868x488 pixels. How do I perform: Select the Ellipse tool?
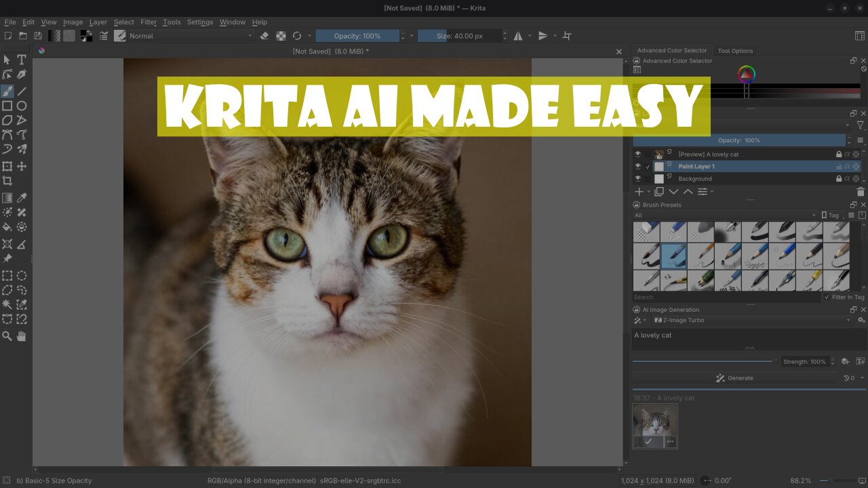pyautogui.click(x=22, y=106)
